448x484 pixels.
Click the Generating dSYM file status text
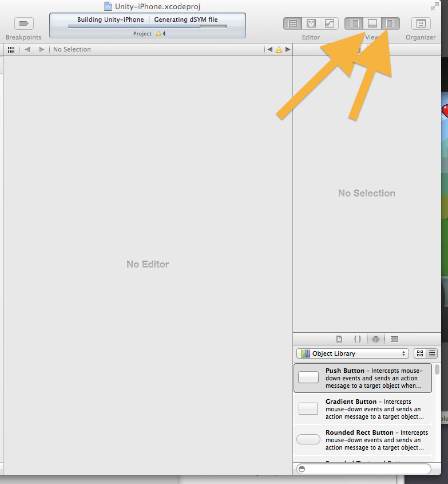186,19
